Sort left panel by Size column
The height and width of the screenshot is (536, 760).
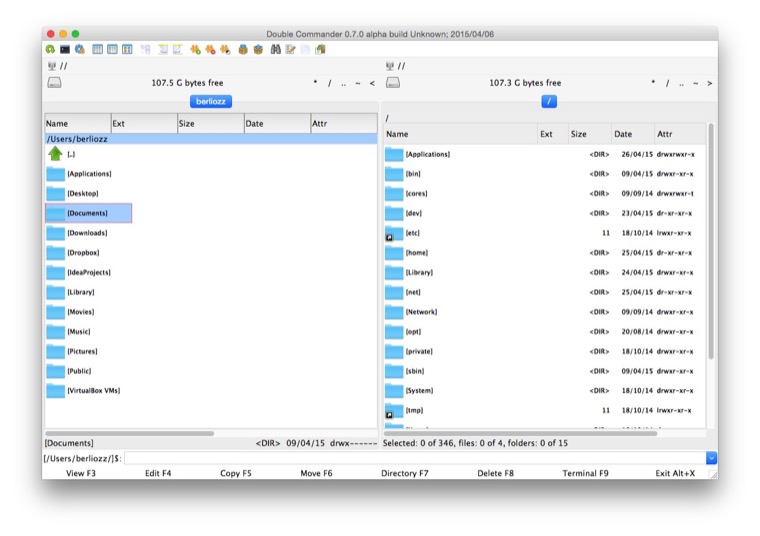point(211,124)
